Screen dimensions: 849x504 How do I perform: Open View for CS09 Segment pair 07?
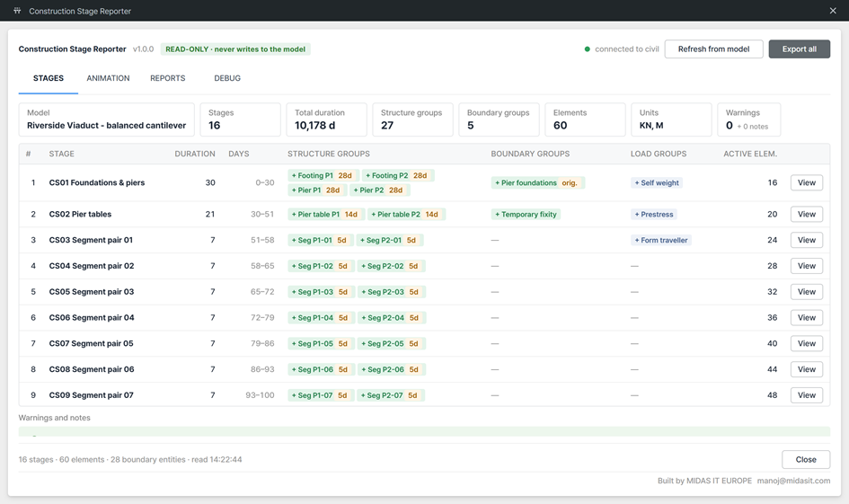pos(806,395)
